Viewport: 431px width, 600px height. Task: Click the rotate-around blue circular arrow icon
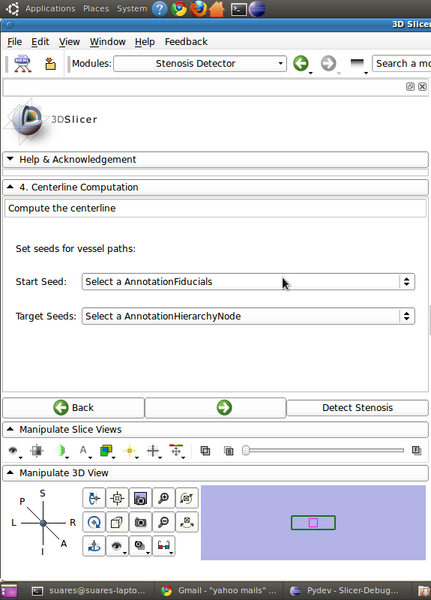click(x=94, y=522)
